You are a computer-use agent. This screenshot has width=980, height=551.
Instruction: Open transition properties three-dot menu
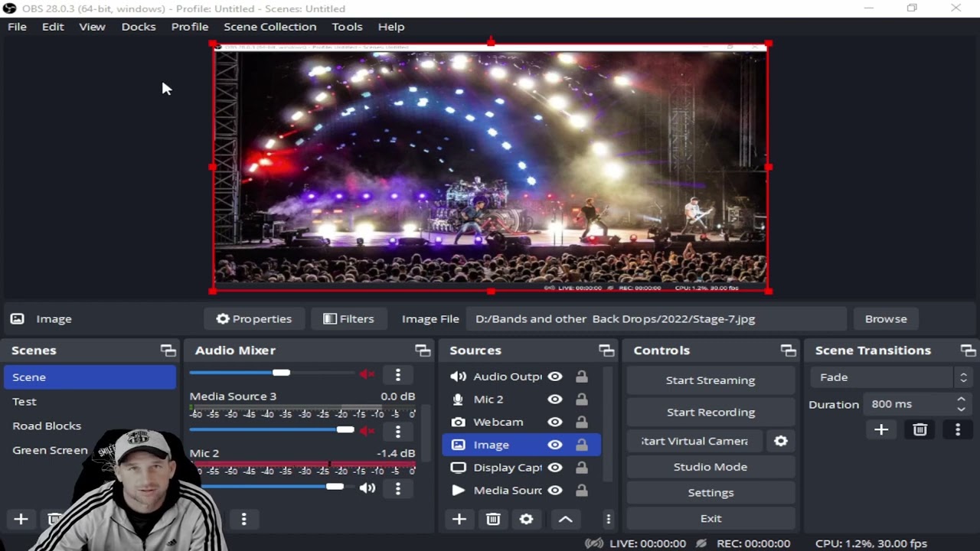point(957,430)
